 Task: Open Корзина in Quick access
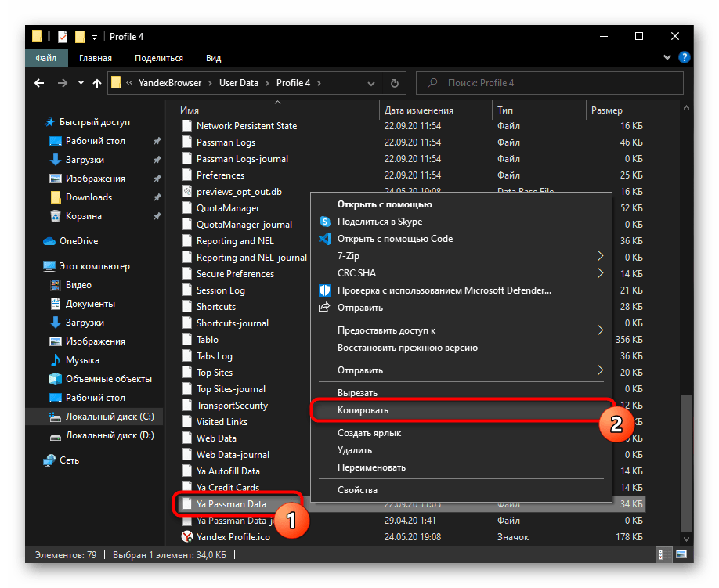tap(83, 216)
